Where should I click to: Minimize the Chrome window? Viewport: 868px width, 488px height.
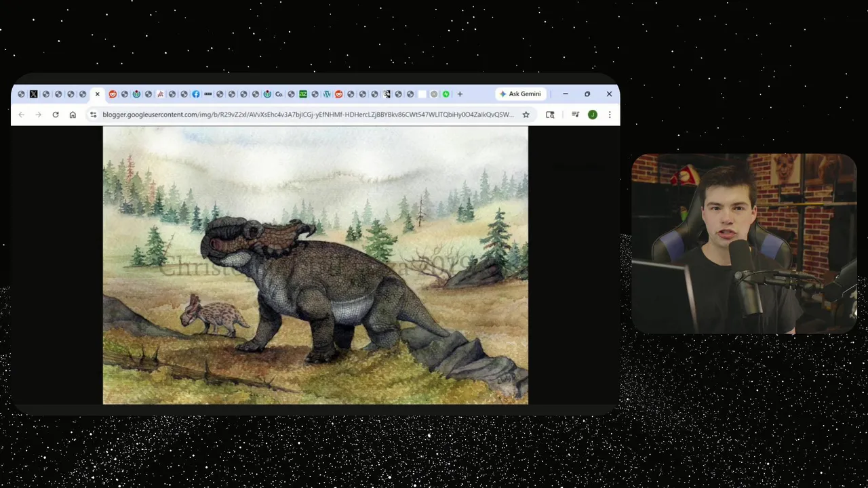pos(565,94)
